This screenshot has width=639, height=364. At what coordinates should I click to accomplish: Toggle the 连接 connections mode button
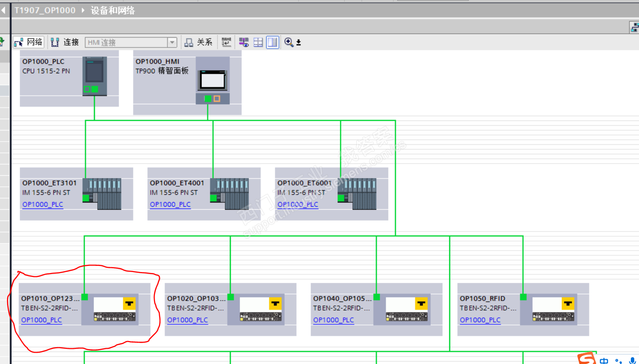(x=65, y=42)
